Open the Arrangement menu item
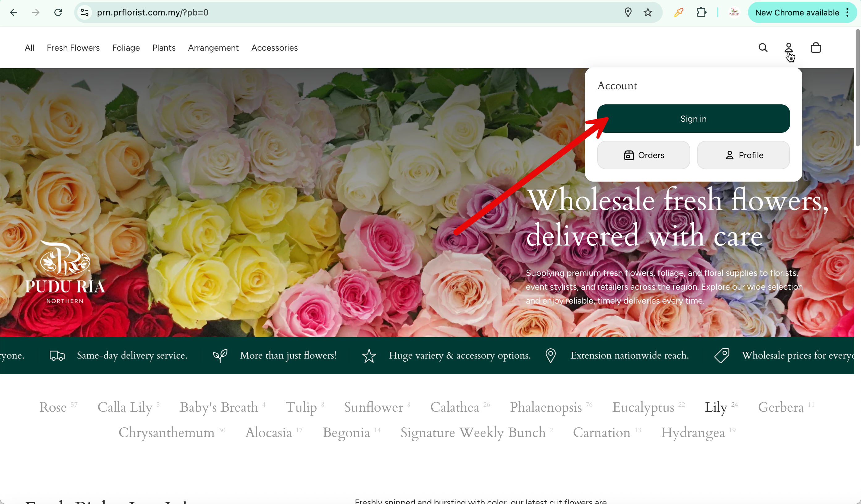 coord(213,48)
